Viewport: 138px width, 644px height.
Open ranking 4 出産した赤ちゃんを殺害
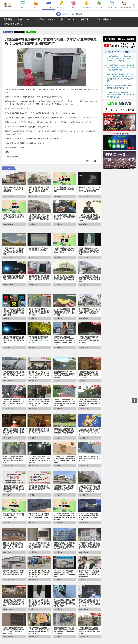pyautogui.click(x=120, y=87)
